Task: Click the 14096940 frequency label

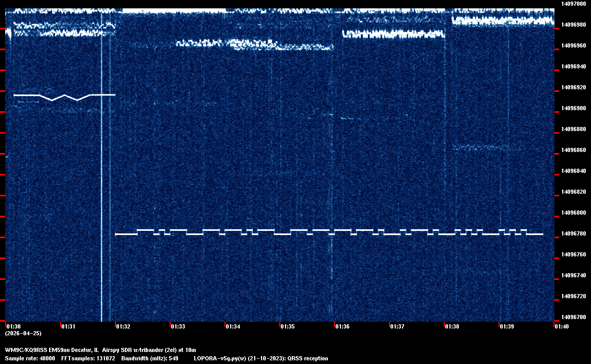Action: coord(574,66)
